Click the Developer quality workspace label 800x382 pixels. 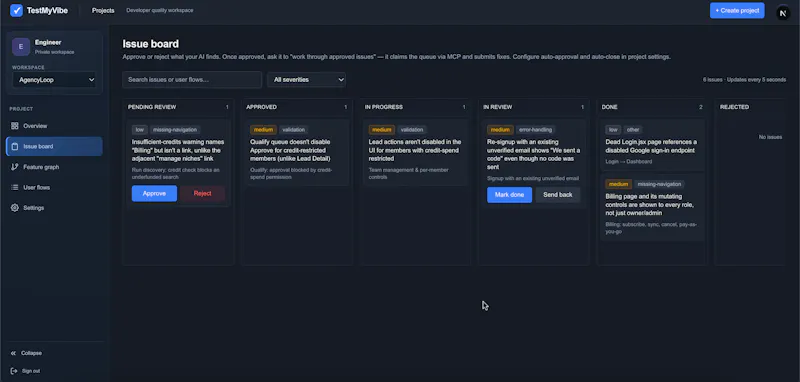click(160, 10)
